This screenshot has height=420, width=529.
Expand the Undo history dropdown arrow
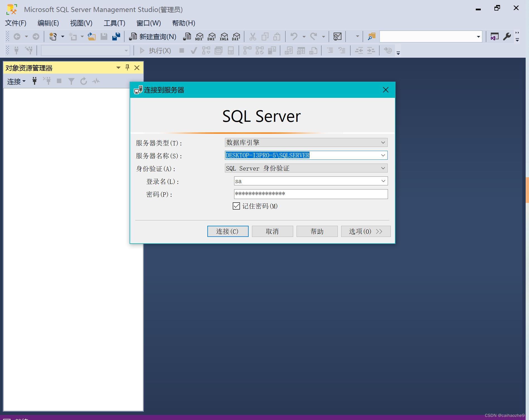pos(304,37)
